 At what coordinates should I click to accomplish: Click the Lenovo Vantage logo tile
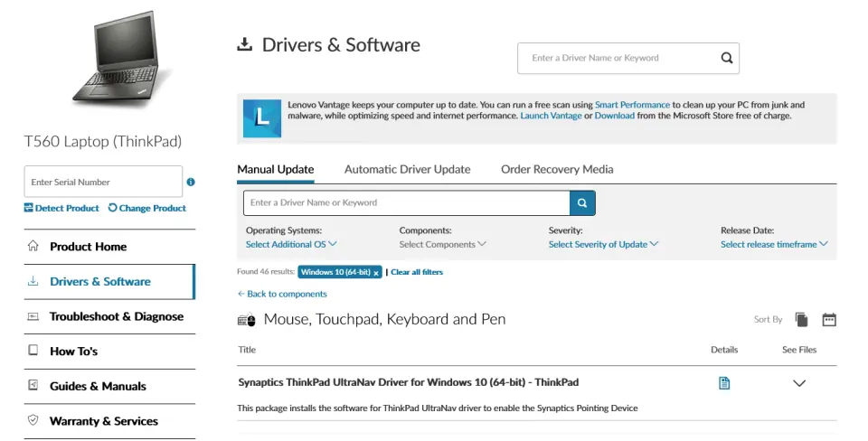(262, 117)
